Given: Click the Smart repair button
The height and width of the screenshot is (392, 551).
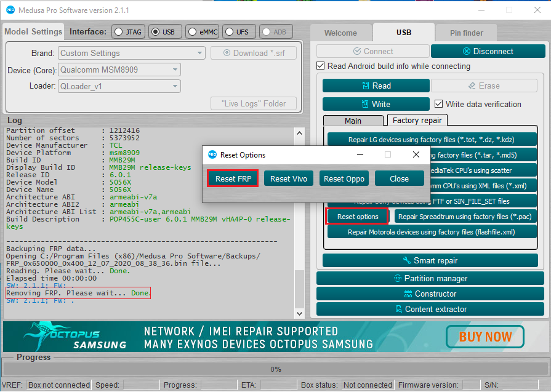Looking at the screenshot, I should pyautogui.click(x=430, y=260).
